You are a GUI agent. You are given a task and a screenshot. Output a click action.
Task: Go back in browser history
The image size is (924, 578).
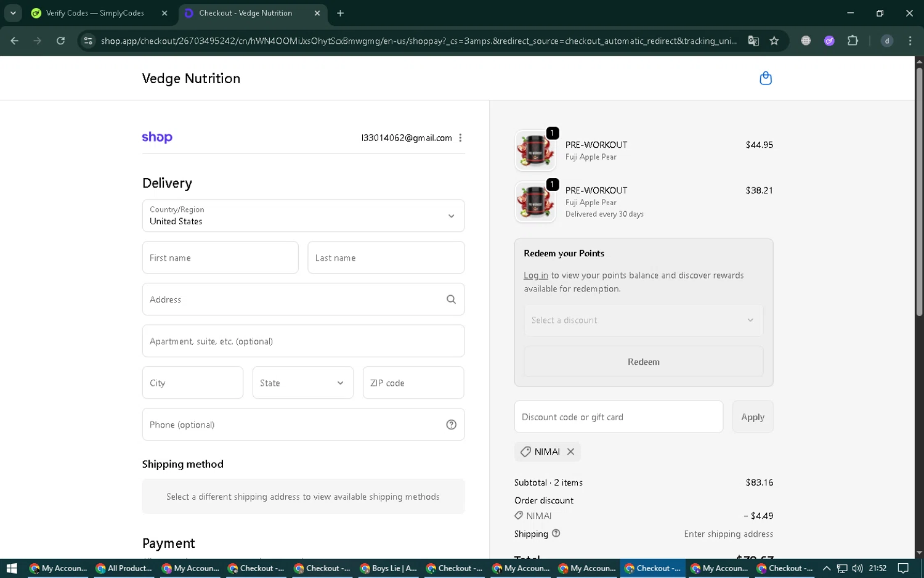point(14,41)
